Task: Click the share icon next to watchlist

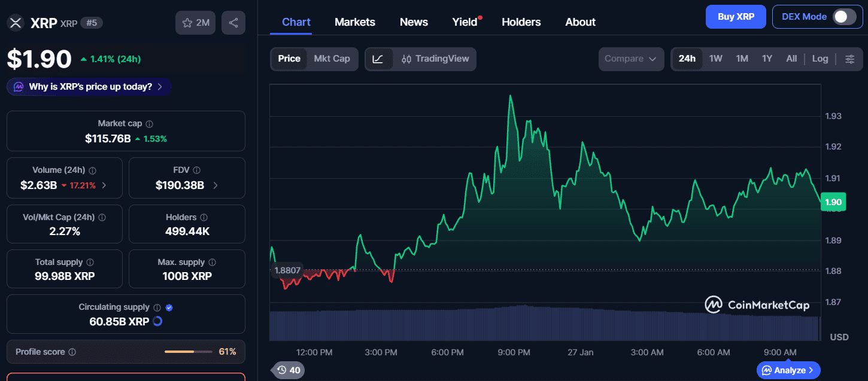Action: 233,23
